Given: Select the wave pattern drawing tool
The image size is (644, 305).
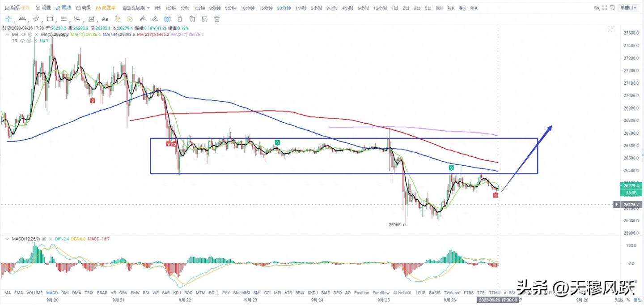Looking at the screenshot, I should [77, 19].
